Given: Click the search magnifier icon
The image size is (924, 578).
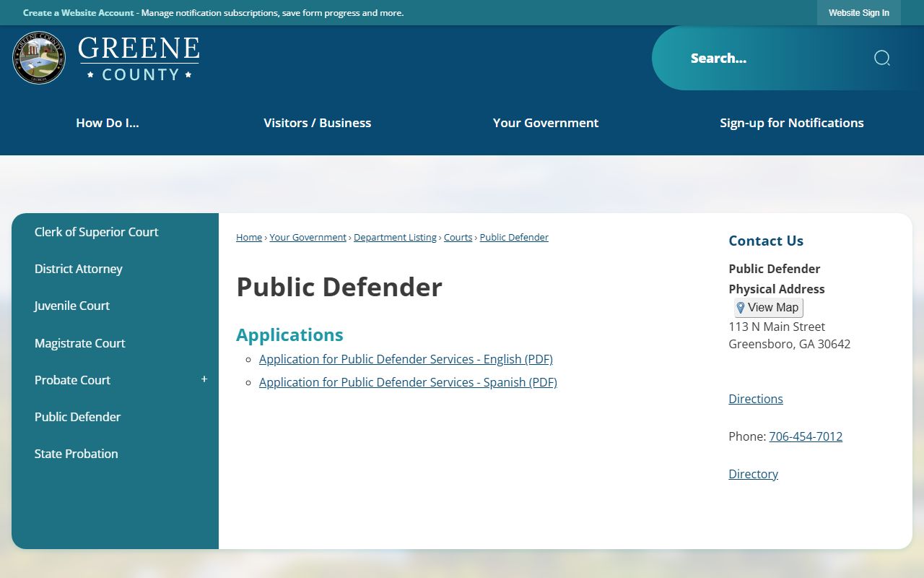Looking at the screenshot, I should (x=881, y=59).
